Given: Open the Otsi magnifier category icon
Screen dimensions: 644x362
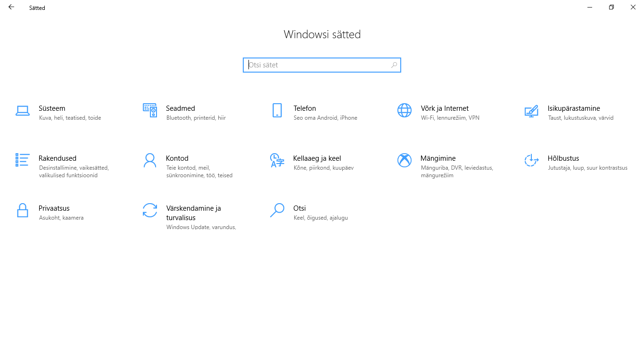Looking at the screenshot, I should coord(277,210).
